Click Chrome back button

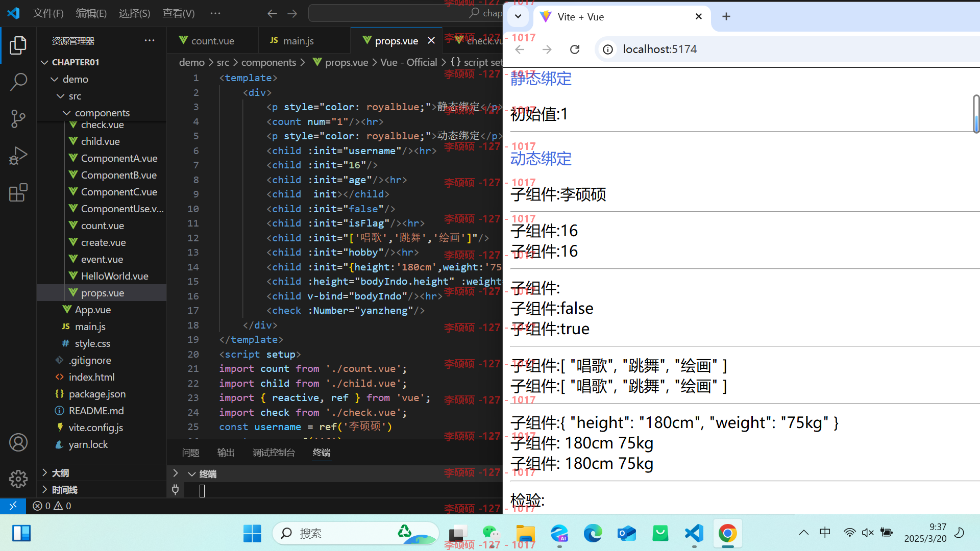[x=520, y=49]
